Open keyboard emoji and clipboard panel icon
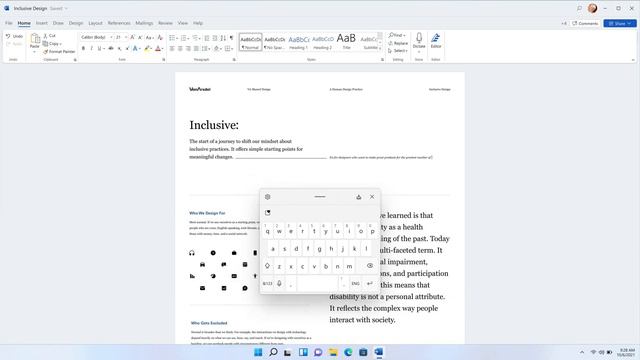This screenshot has width=640, height=360. [268, 213]
